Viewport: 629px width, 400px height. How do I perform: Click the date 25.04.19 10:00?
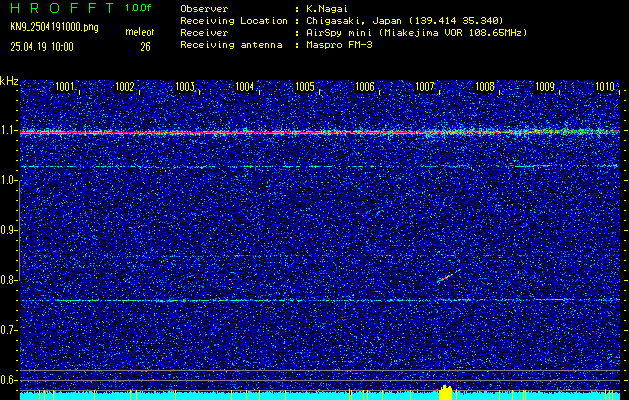point(42,47)
